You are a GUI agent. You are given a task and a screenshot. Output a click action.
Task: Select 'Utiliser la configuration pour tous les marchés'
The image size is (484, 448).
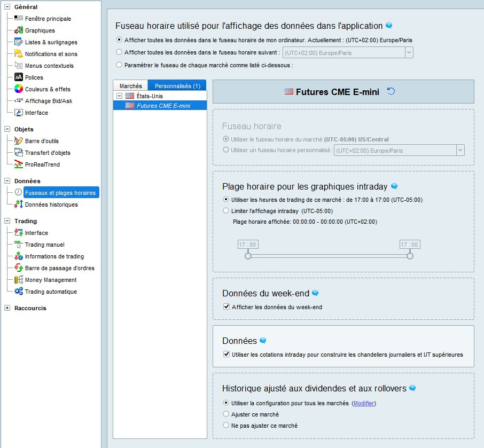click(x=226, y=403)
